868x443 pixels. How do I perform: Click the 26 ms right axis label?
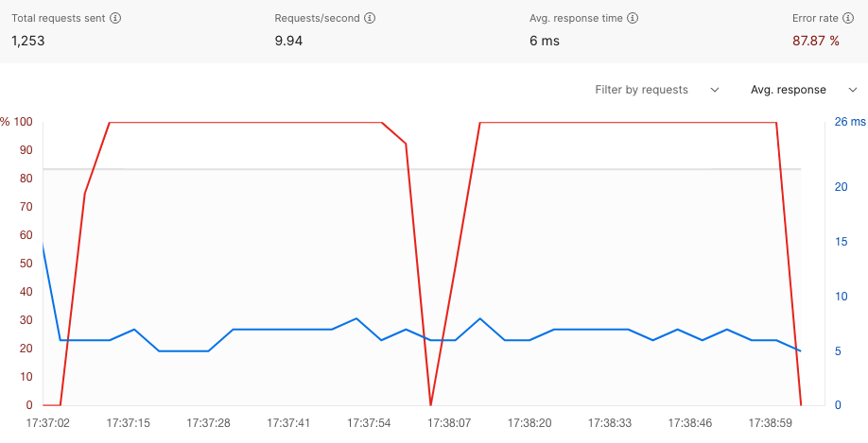(850, 122)
